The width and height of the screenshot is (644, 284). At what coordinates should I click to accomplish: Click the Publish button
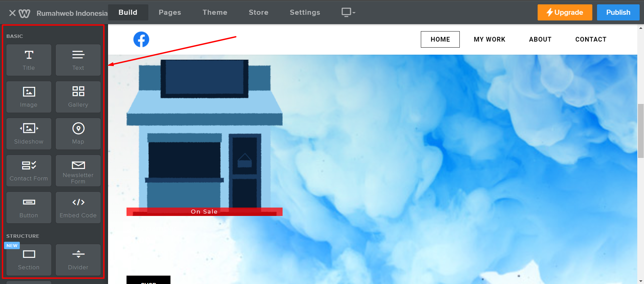[618, 12]
